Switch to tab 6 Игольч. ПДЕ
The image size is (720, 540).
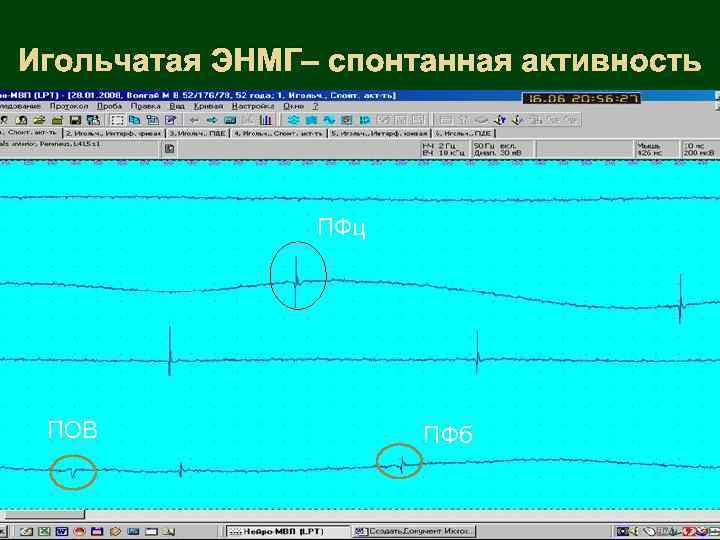(x=464, y=133)
